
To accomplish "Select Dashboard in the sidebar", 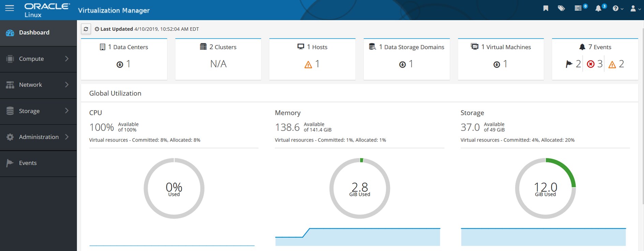I will pos(38,33).
